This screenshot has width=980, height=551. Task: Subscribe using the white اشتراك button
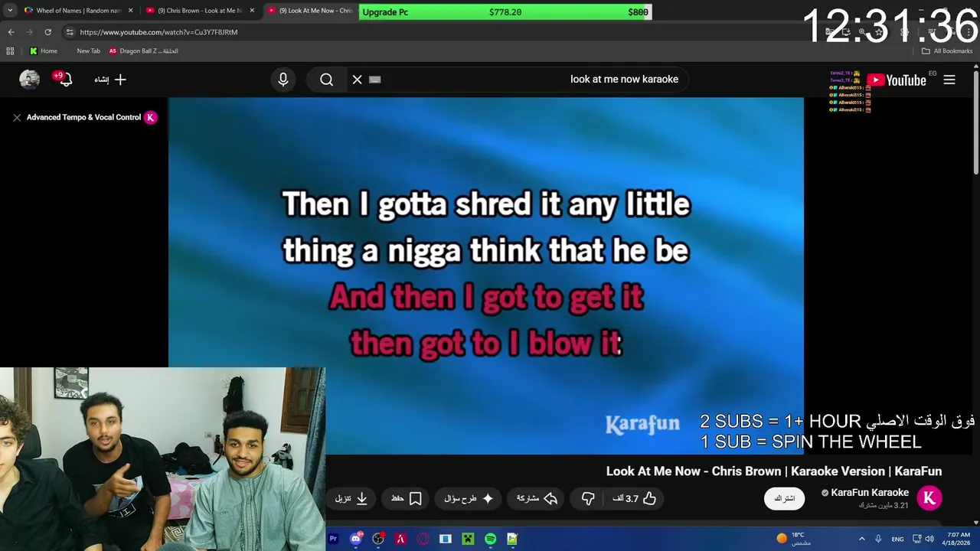point(784,499)
